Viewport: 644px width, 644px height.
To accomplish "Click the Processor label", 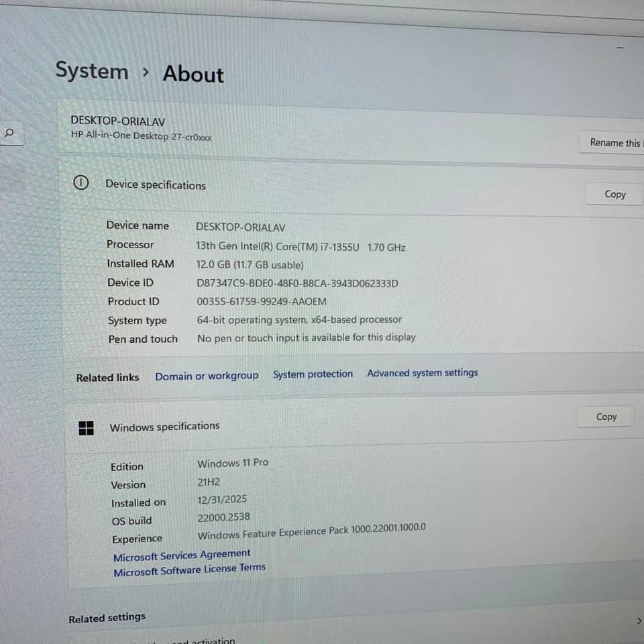I will (129, 244).
